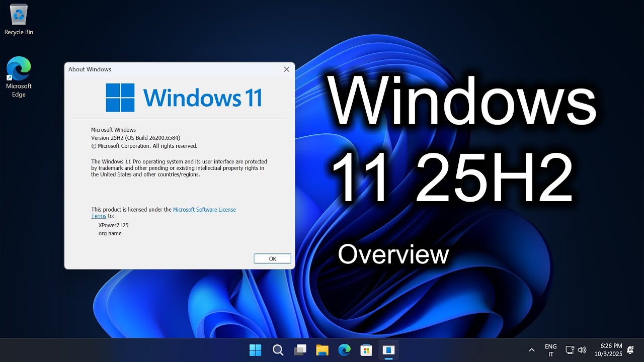Click OK in About Windows dialog
The width and height of the screenshot is (644, 362).
(x=272, y=259)
